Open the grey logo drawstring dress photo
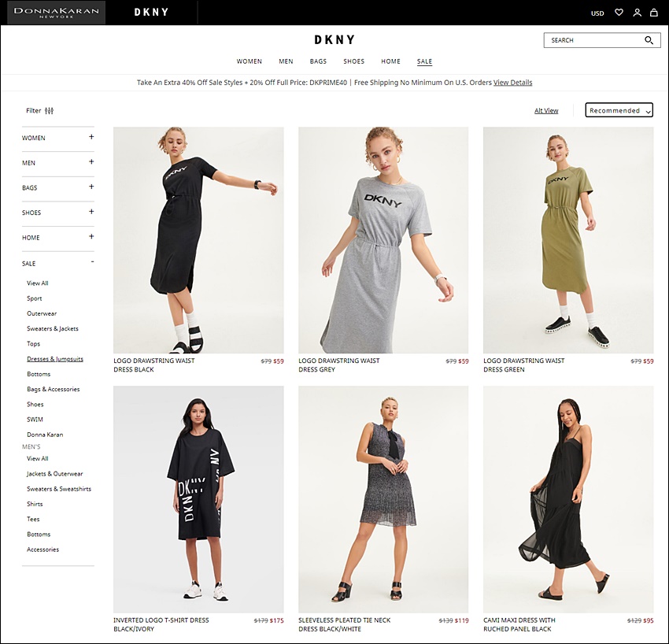The height and width of the screenshot is (644, 669). [x=383, y=240]
